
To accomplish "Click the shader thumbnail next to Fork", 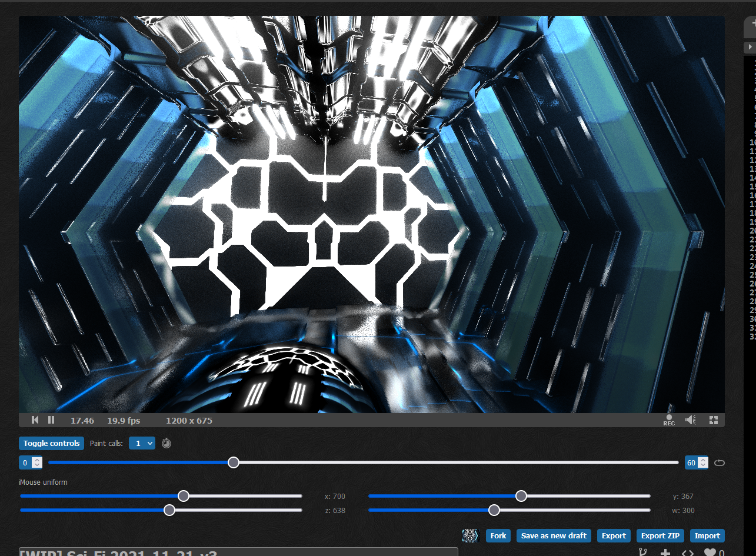I will click(471, 535).
